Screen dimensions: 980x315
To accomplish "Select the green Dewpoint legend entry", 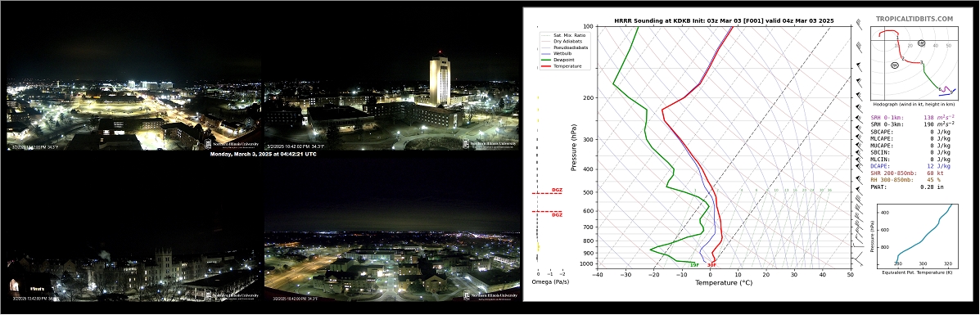I will pyautogui.click(x=560, y=60).
